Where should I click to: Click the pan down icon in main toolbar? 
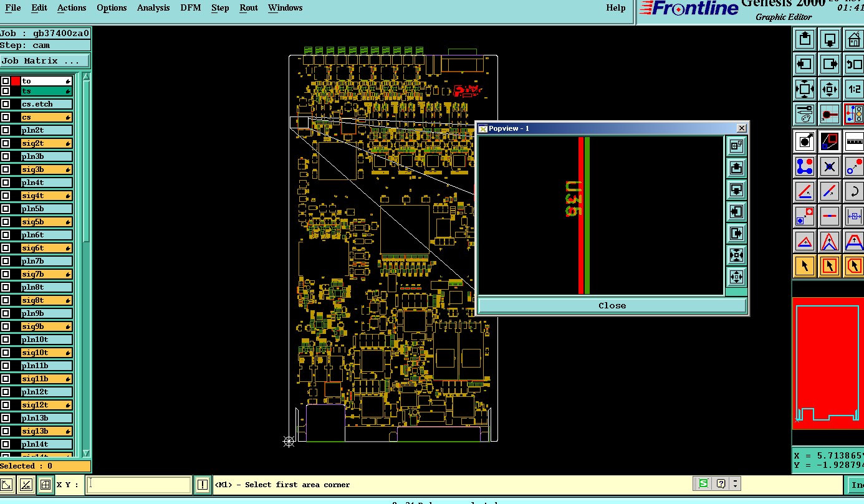click(x=830, y=39)
